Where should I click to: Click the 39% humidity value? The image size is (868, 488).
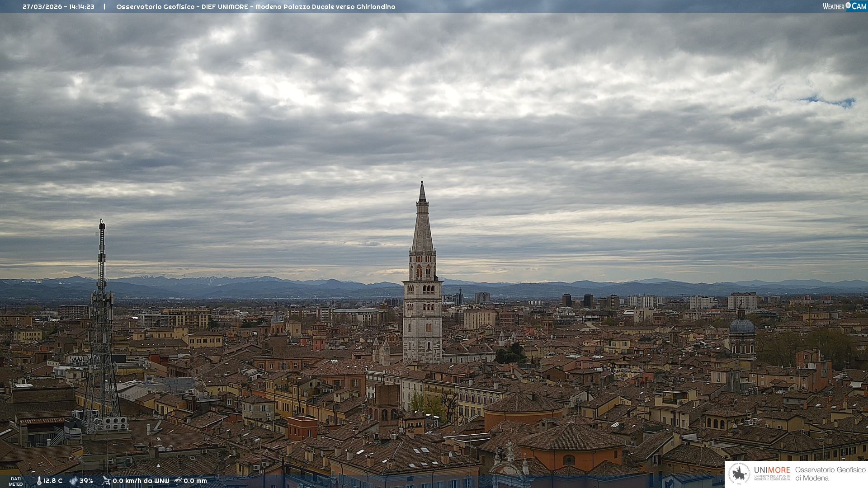click(86, 481)
